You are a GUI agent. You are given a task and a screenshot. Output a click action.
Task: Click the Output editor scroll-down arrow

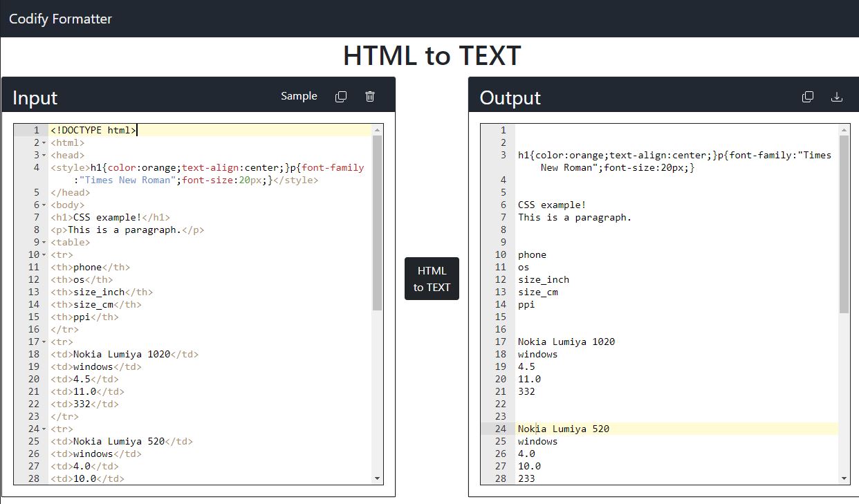844,478
